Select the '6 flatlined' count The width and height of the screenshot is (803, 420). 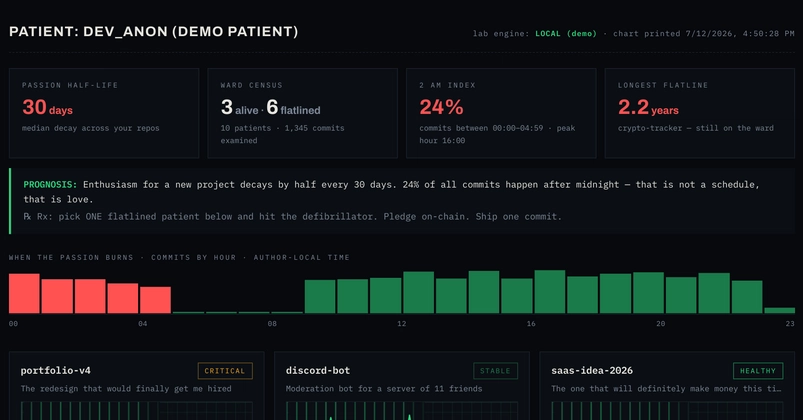(x=293, y=107)
